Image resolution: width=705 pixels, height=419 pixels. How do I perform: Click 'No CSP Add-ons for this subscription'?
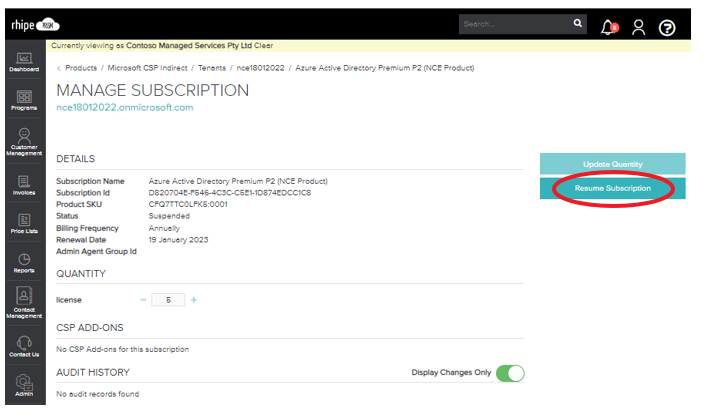coord(122,349)
